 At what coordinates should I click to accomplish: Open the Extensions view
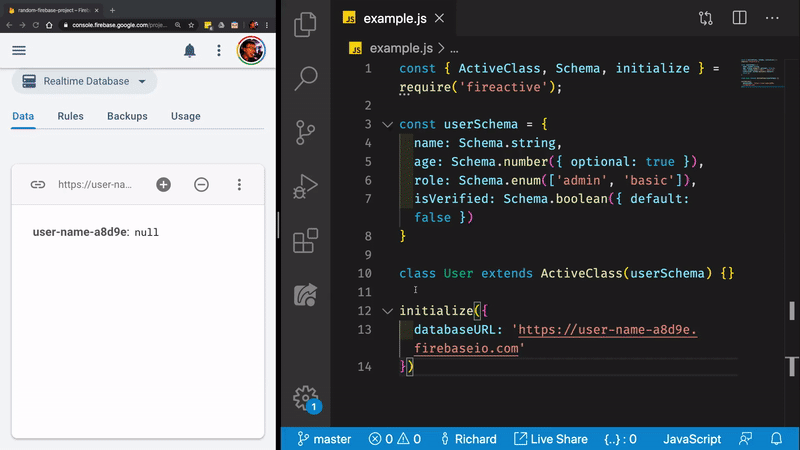pos(306,240)
